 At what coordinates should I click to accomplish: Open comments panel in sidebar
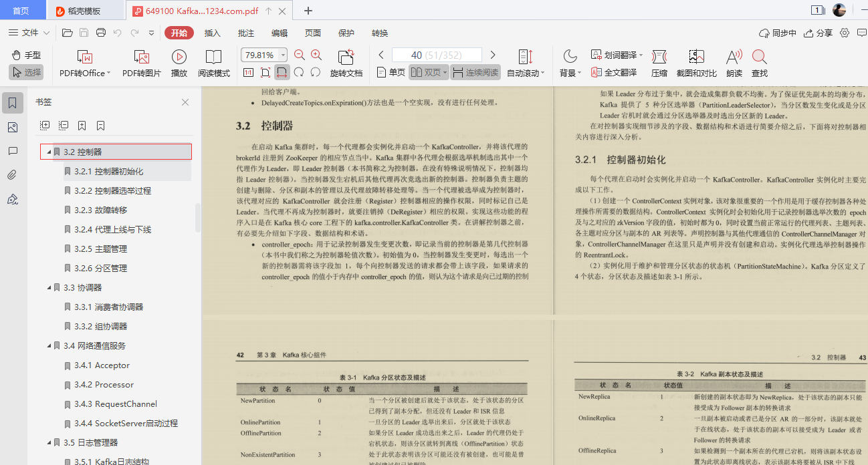point(12,151)
